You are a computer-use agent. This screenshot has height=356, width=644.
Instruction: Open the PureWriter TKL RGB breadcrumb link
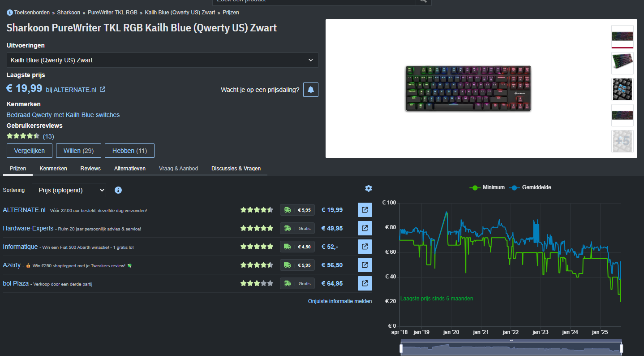click(112, 13)
